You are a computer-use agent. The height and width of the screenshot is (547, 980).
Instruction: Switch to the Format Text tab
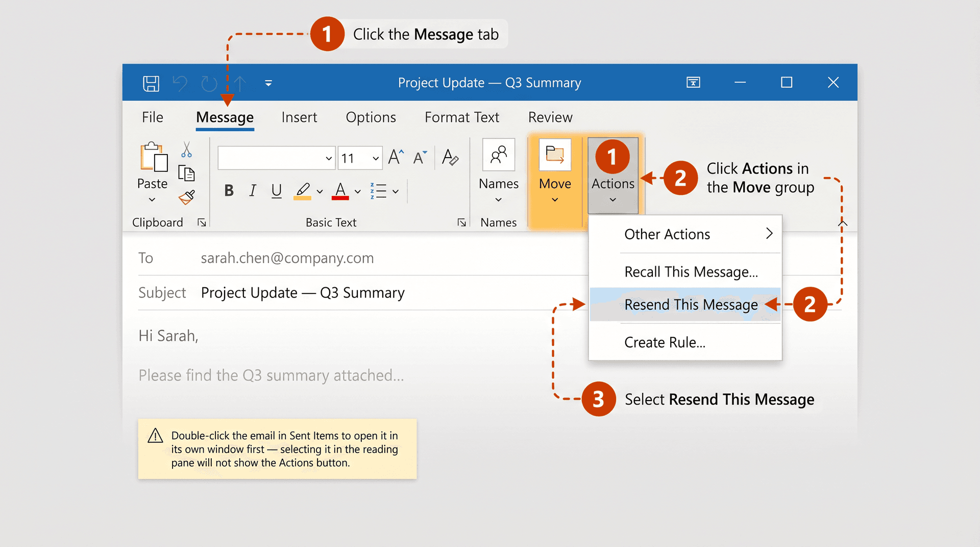click(461, 117)
